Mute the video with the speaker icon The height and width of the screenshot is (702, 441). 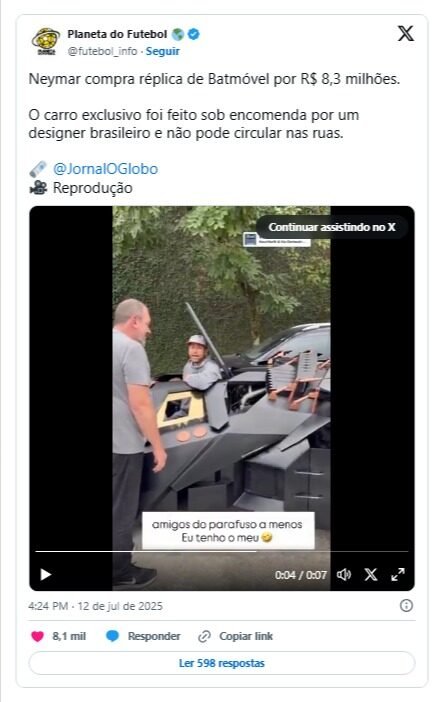(x=344, y=574)
